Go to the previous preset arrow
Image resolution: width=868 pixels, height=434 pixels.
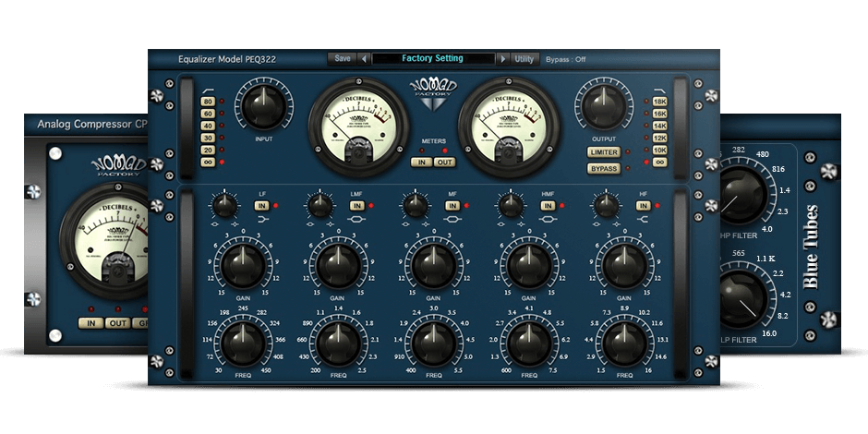[x=364, y=59]
